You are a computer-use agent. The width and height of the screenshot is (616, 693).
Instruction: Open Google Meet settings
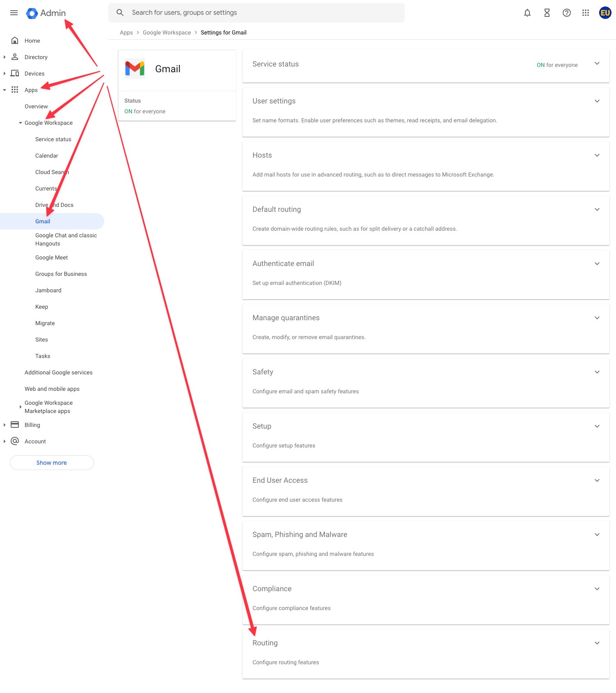click(x=52, y=257)
